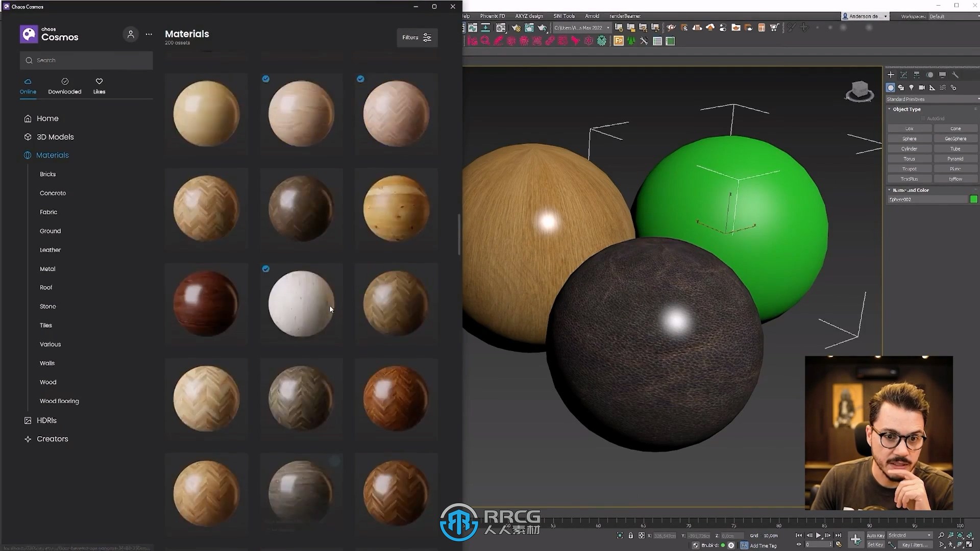Open the Wood flooring category in Cosmos
980x551 pixels.
pos(59,401)
